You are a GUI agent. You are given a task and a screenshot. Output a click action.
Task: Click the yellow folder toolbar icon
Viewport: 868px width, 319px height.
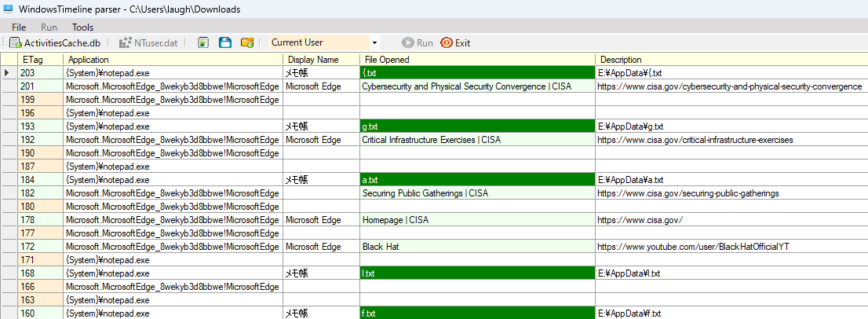coord(247,42)
